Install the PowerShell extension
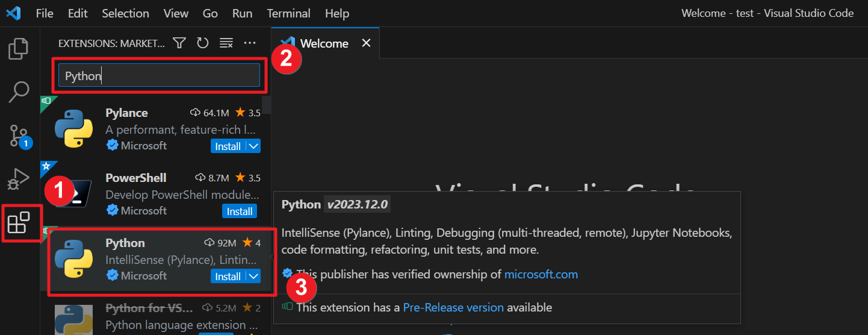868x335 pixels. coord(240,211)
